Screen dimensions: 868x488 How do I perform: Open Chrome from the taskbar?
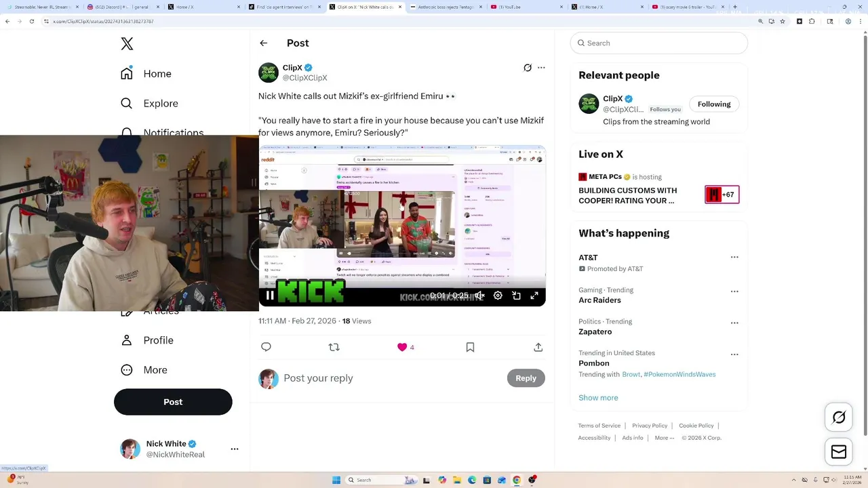coord(517,480)
